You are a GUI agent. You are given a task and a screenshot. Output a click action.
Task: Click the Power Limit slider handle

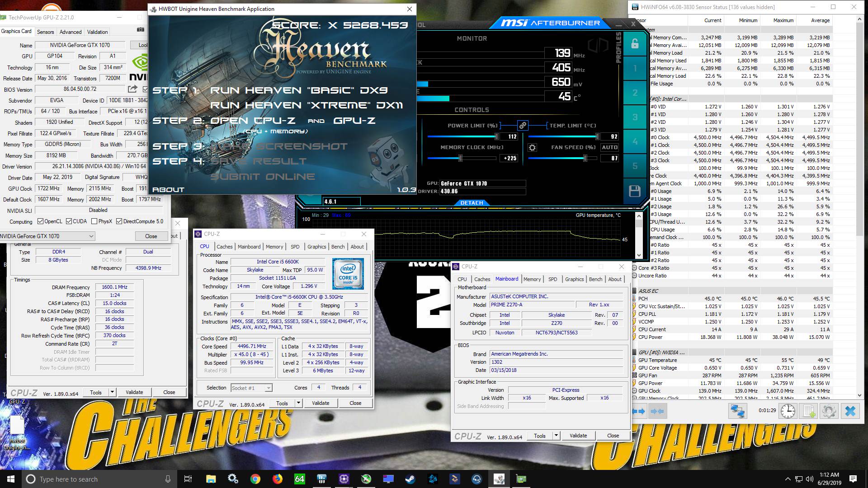point(496,136)
